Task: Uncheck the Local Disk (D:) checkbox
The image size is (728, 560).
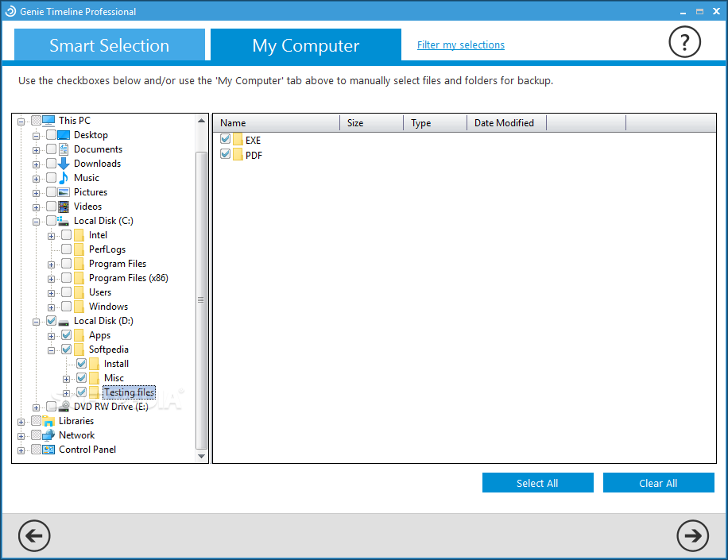Action: [51, 321]
